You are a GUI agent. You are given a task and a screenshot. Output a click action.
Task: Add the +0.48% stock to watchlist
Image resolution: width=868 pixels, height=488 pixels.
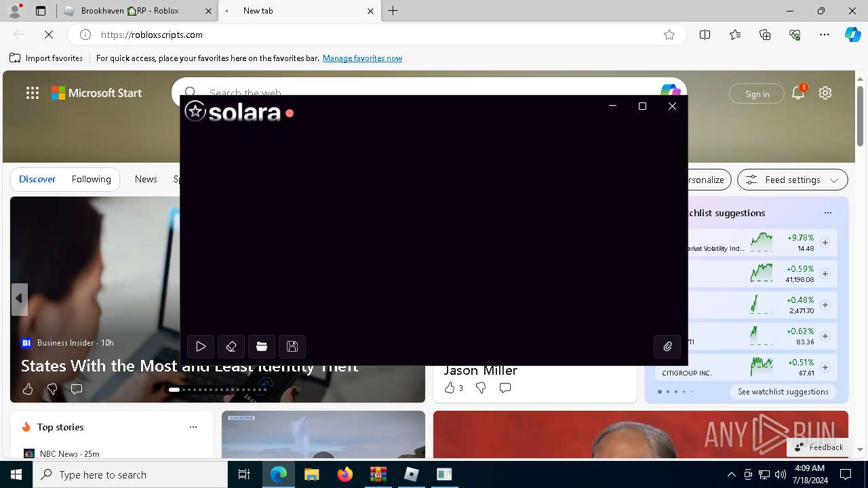tap(825, 305)
